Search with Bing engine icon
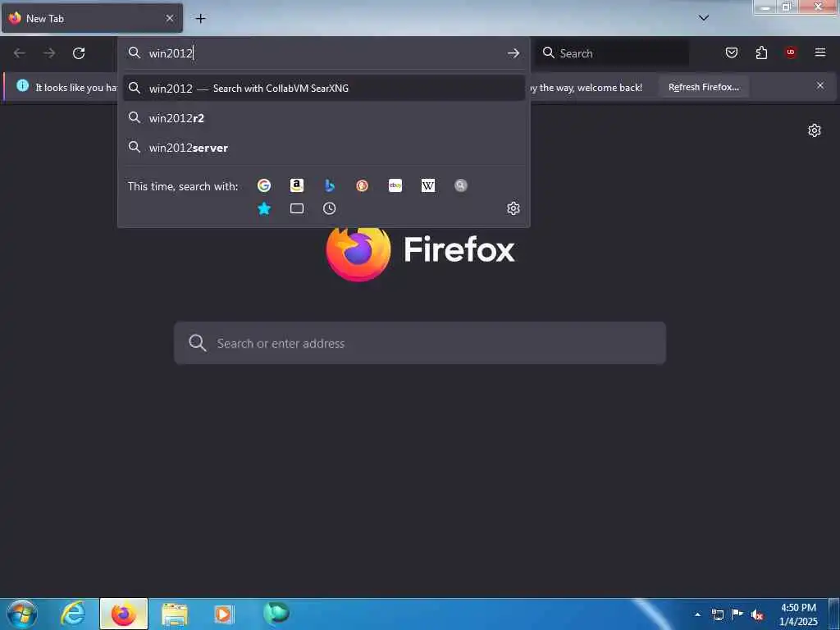840x630 pixels. pyautogui.click(x=330, y=185)
